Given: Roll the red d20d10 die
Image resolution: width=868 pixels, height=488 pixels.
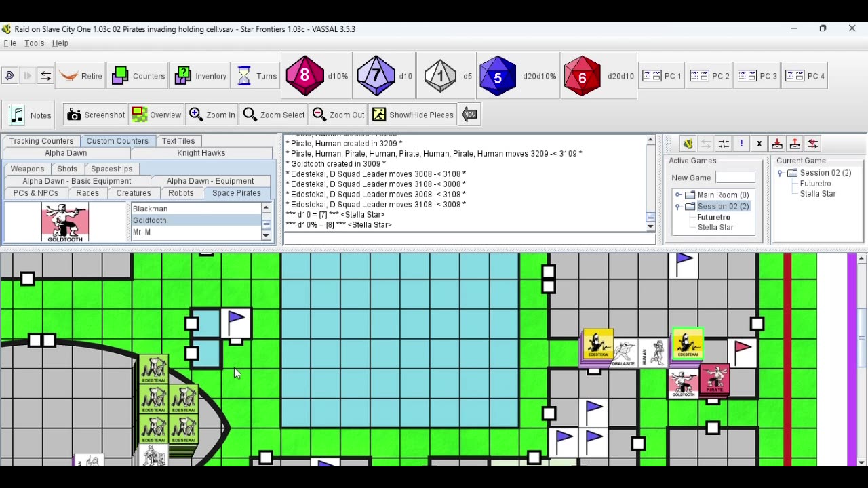Looking at the screenshot, I should click(599, 76).
